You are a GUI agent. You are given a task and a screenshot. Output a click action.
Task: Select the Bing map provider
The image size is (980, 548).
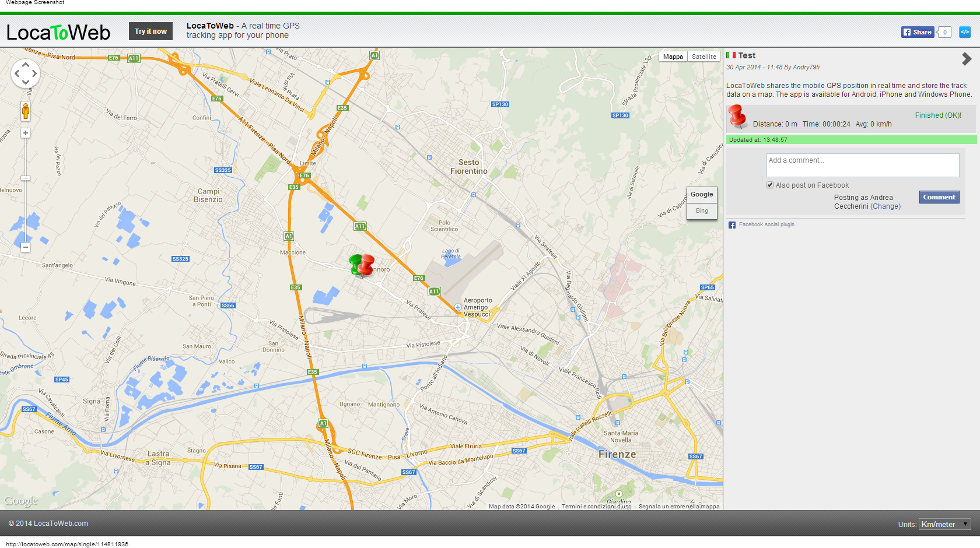(702, 211)
